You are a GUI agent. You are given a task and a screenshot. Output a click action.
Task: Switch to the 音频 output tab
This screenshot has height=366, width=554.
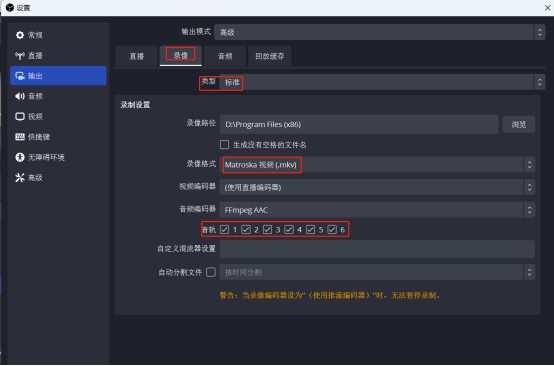click(225, 56)
